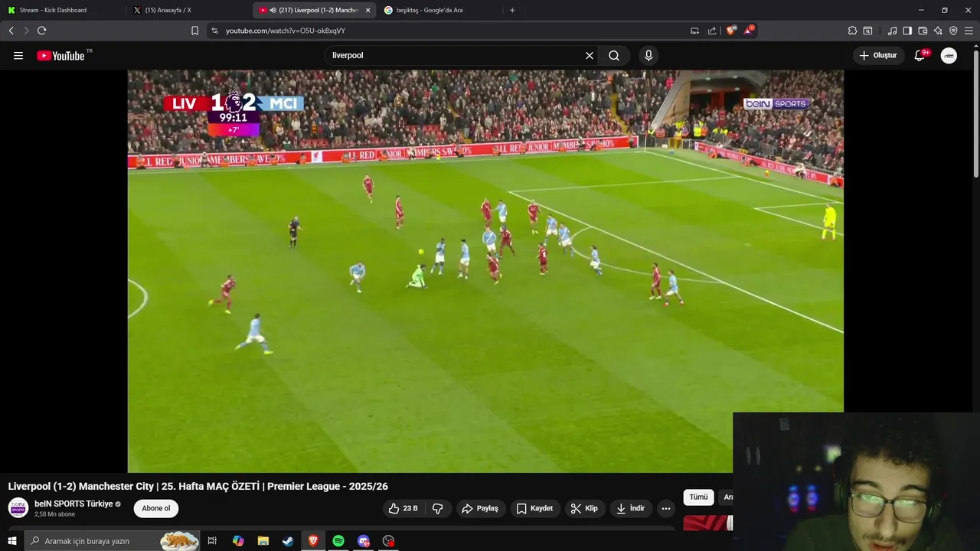Open the browser extensions puzzle icon
980x551 pixels.
coord(852,31)
